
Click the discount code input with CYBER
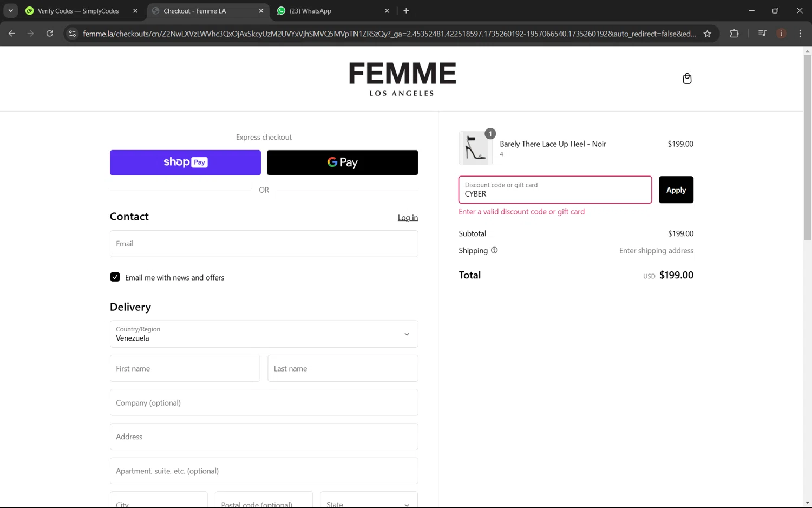click(x=555, y=190)
